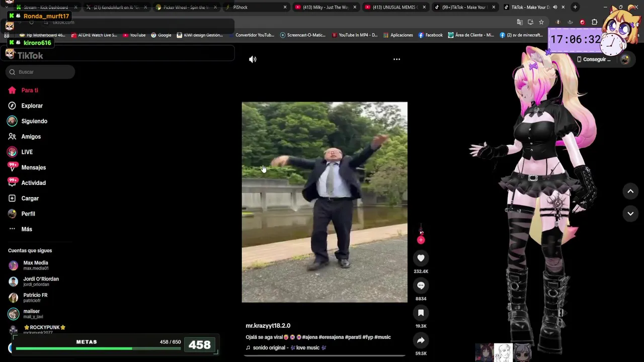This screenshot has height=362, width=644.
Task: Click the Mensajes icon with badge
Action: [x=12, y=167]
